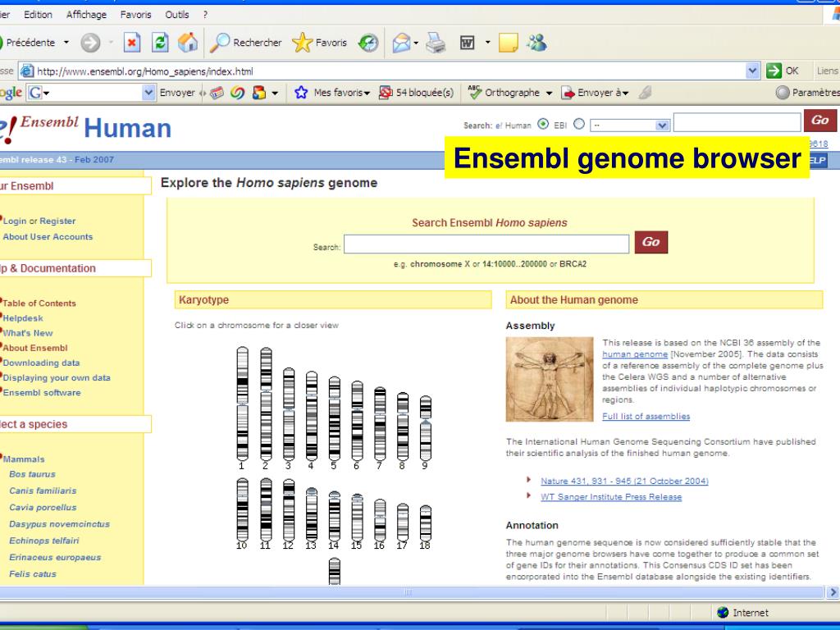Click the Google toolbar bookmark star
Viewport: 840px width, 630px height.
(301, 93)
